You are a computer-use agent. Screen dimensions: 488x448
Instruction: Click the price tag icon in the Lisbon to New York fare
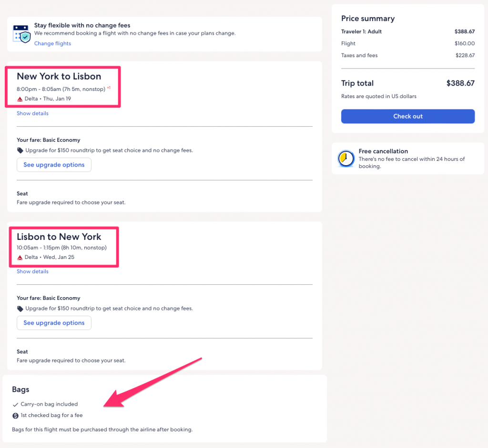point(20,309)
